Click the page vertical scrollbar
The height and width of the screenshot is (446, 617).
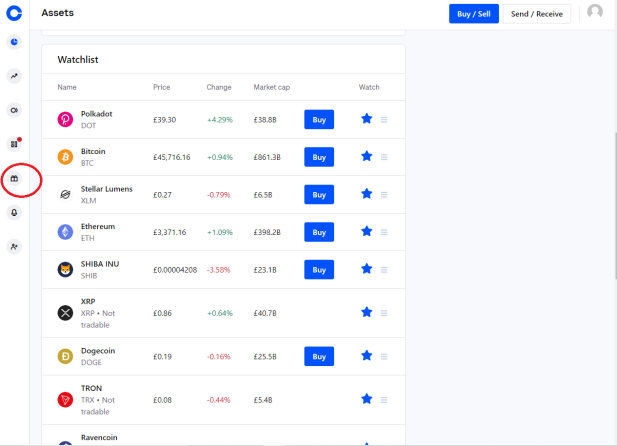[x=615, y=206]
